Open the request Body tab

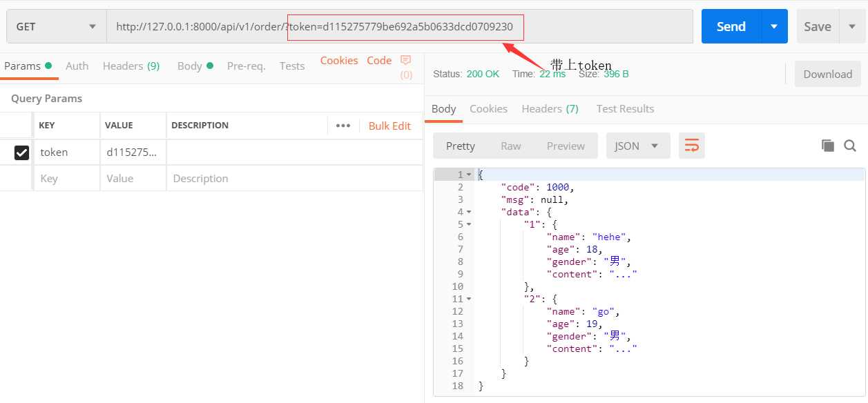pyautogui.click(x=195, y=66)
